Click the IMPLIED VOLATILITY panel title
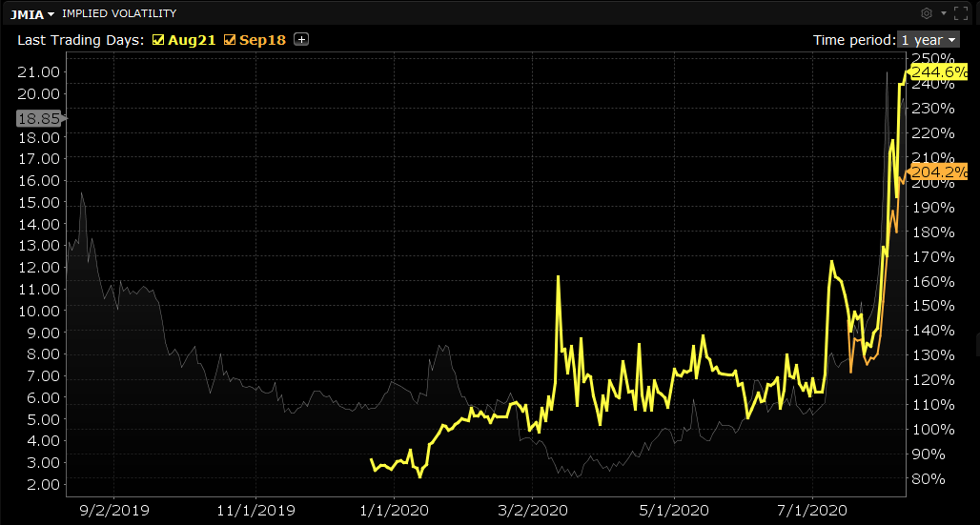 click(x=119, y=13)
